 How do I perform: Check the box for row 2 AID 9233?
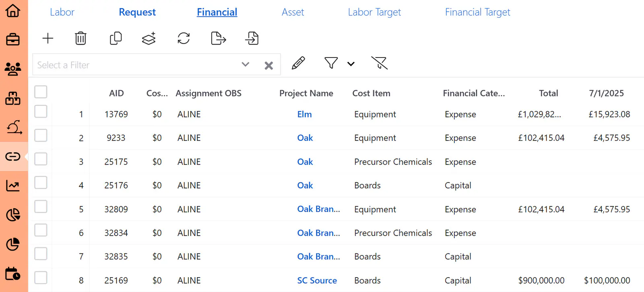coord(41,135)
